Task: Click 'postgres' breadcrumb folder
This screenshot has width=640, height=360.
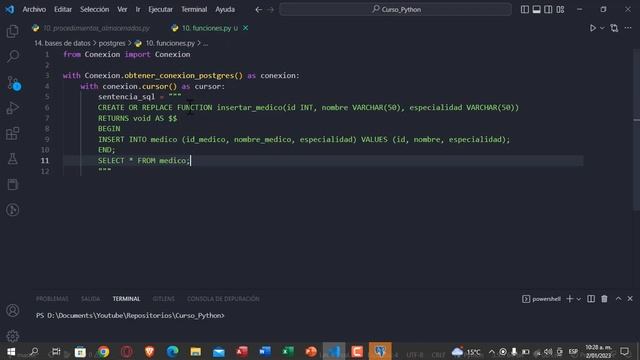Action: [112, 43]
